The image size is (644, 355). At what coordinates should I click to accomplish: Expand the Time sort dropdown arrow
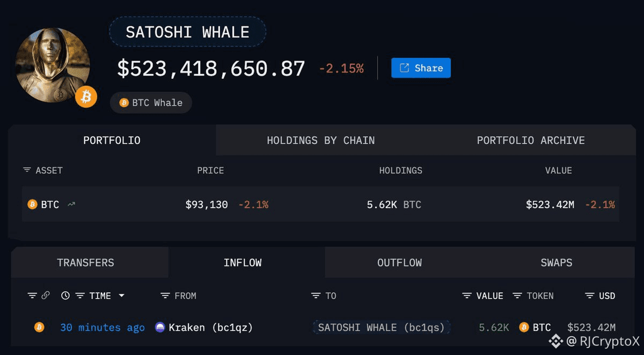click(x=121, y=295)
